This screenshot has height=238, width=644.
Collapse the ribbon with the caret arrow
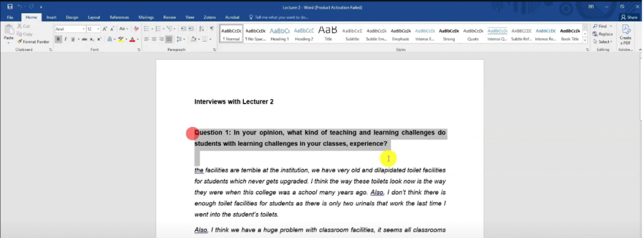(x=640, y=50)
